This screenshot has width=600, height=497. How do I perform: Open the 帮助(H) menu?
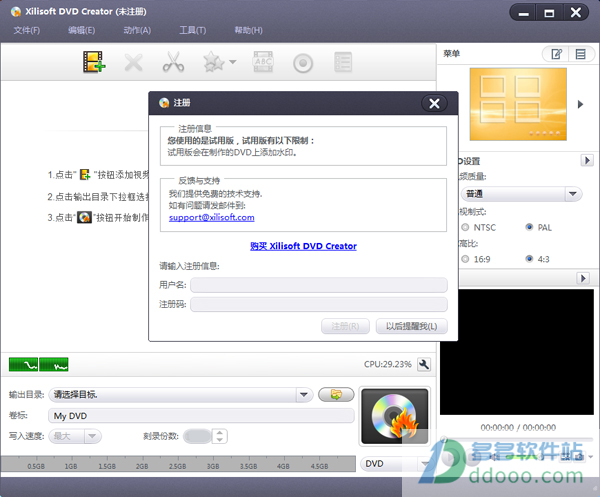tap(248, 30)
